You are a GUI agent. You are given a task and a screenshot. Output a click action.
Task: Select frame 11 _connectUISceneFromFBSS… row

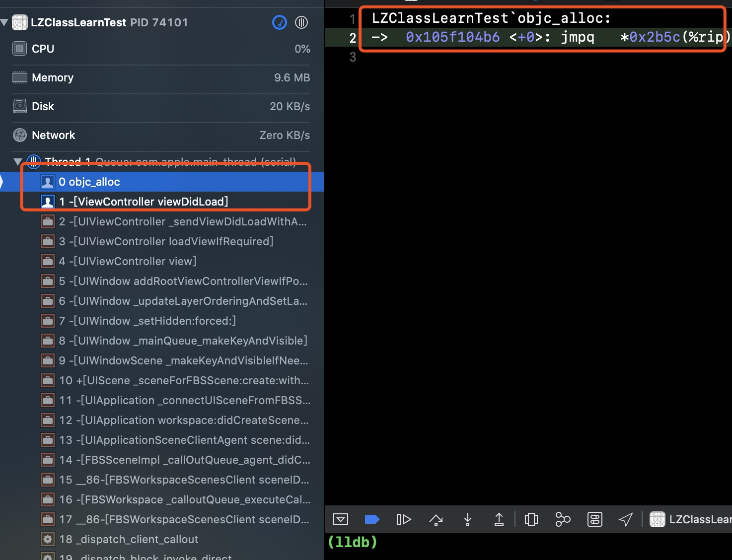[x=162, y=400]
